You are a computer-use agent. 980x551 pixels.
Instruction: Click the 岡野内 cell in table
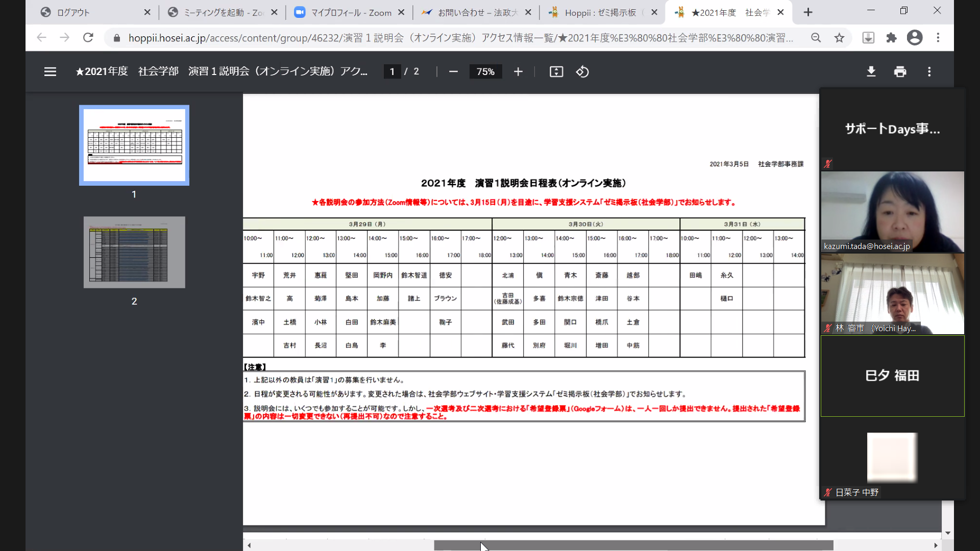click(383, 275)
